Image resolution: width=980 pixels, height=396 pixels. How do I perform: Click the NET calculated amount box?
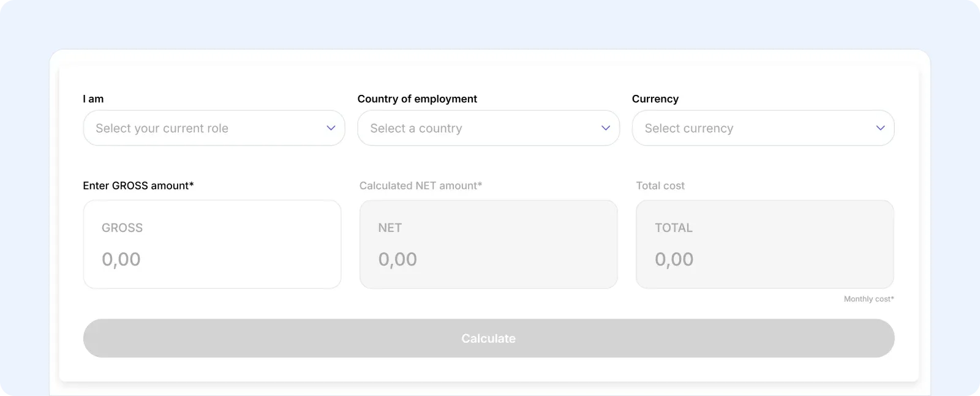488,244
